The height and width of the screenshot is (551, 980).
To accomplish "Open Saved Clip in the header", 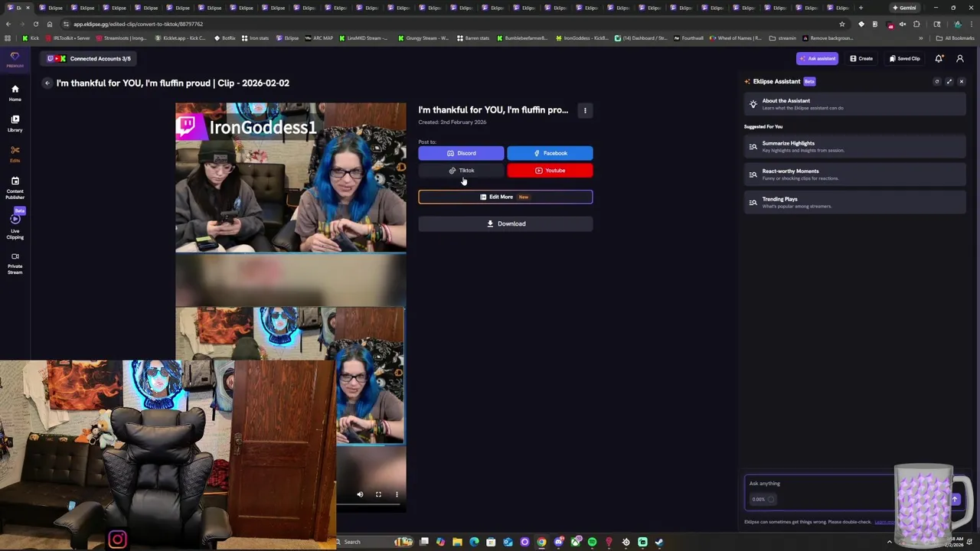I will coord(904,58).
